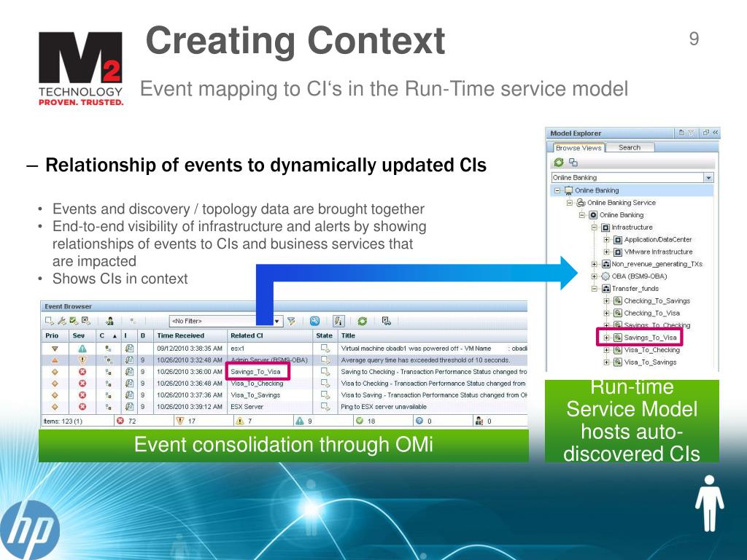Click the first Event Browser toolbar icon
The width and height of the screenshot is (747, 560).
coord(49,321)
